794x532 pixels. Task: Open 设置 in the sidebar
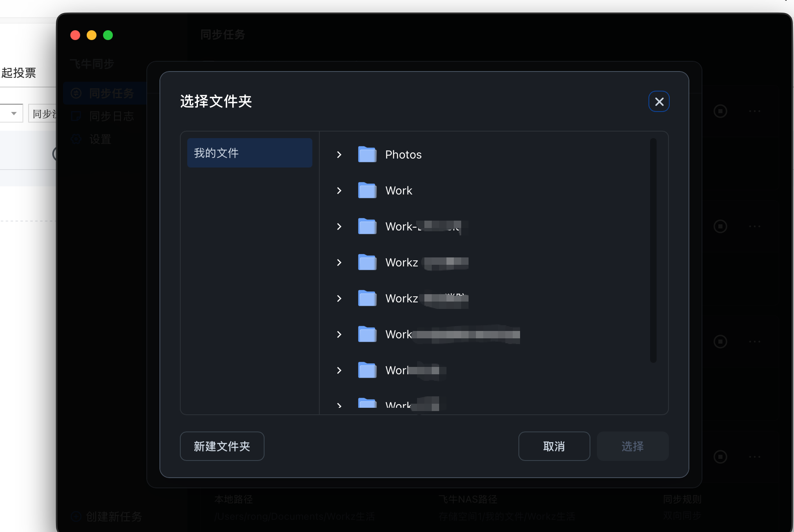coord(100,139)
